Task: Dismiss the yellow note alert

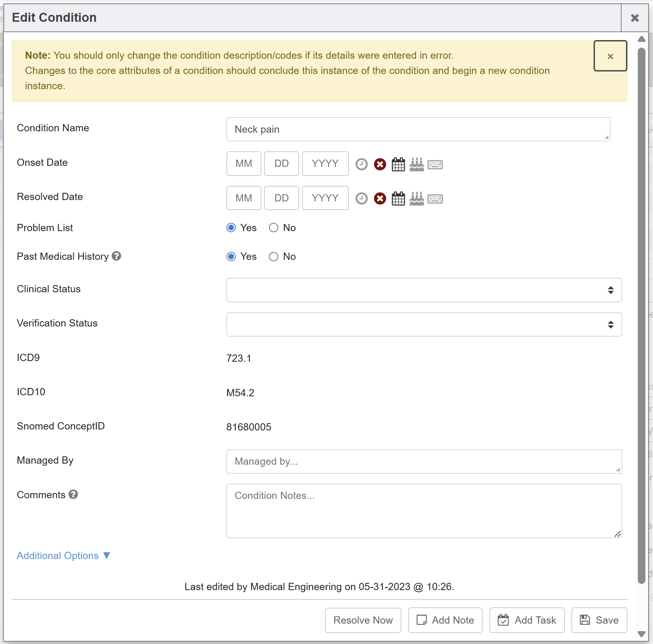Action: pos(610,56)
